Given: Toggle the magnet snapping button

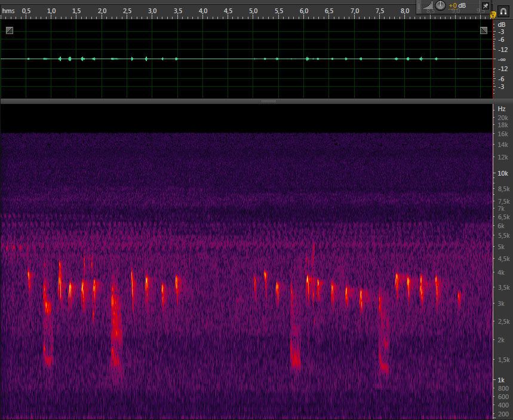Looking at the screenshot, I should (503, 11).
